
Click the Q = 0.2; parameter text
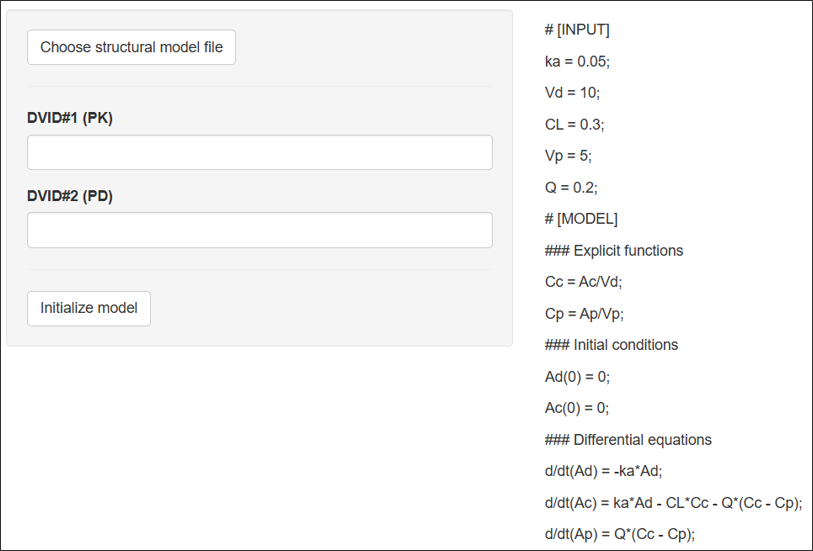571,187
